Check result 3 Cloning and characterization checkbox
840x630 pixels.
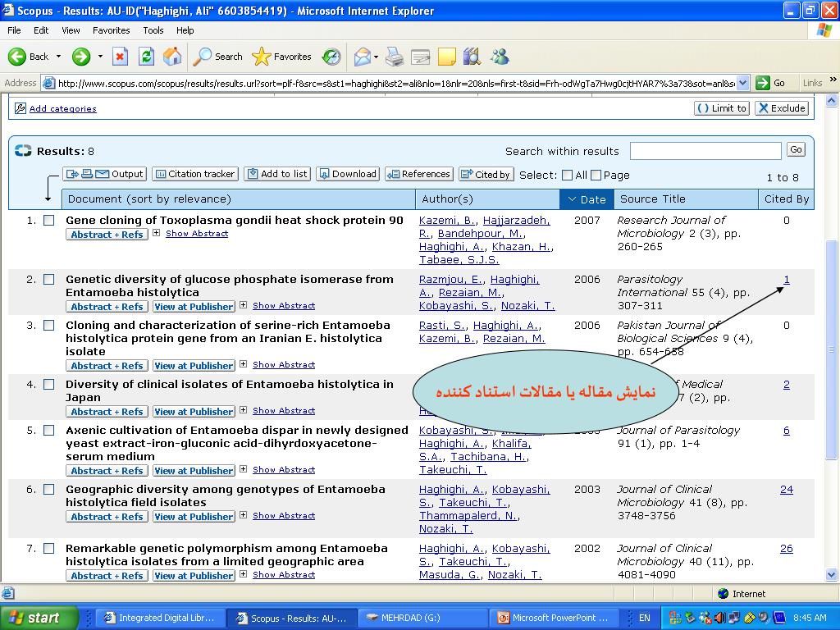pos(48,325)
